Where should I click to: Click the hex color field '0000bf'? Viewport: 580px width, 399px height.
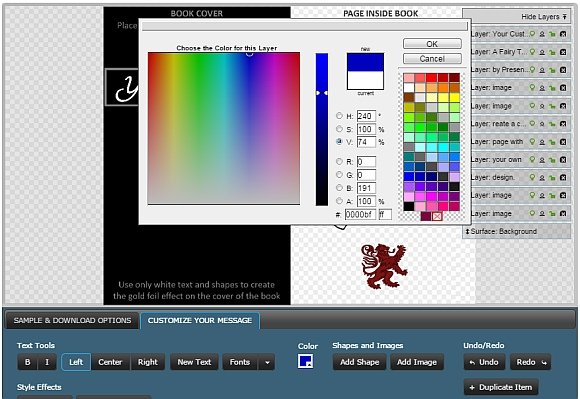tap(361, 214)
